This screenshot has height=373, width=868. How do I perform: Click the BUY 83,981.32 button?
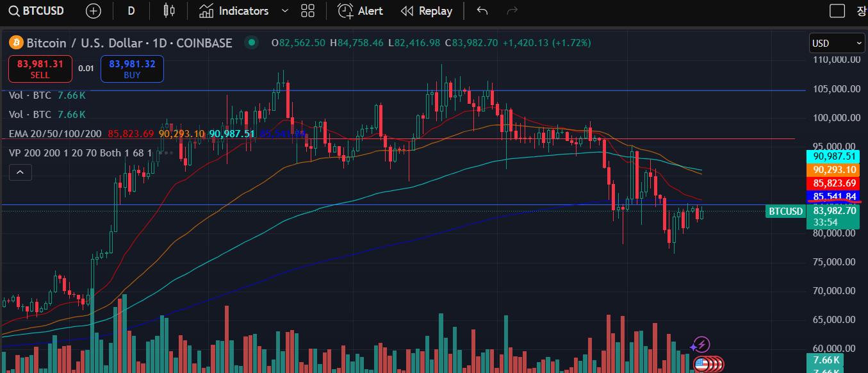[132, 69]
